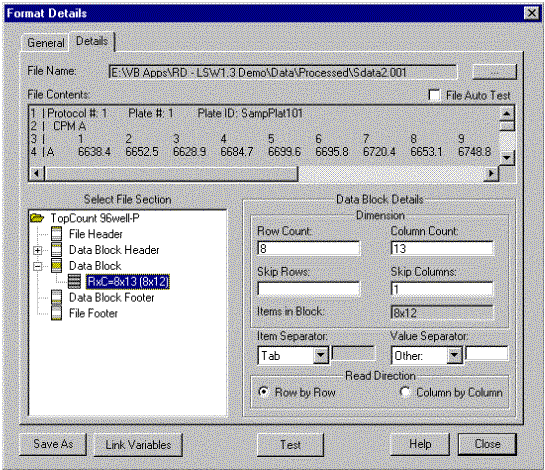The width and height of the screenshot is (545, 470).
Task: Expand the Data Block Header node
Action: coord(38,250)
